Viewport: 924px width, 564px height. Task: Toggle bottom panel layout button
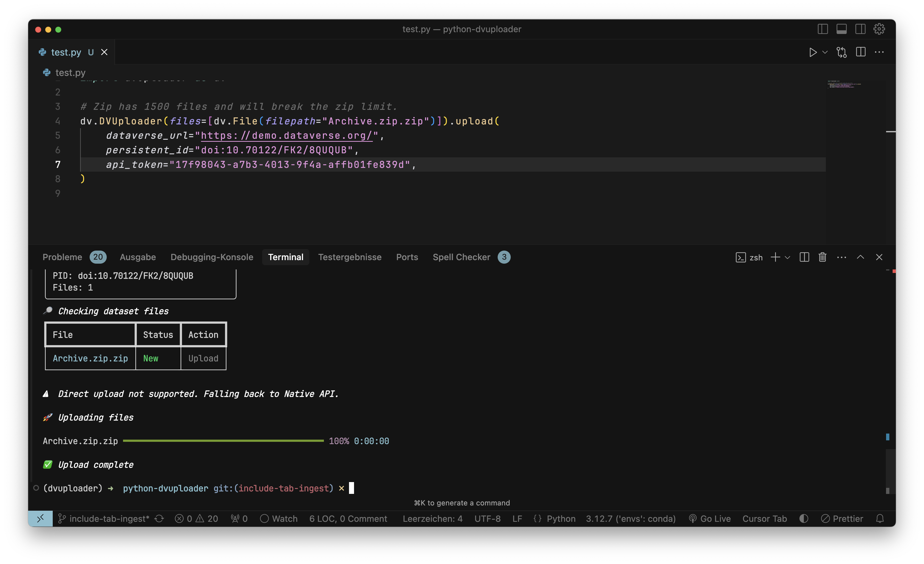click(x=841, y=29)
